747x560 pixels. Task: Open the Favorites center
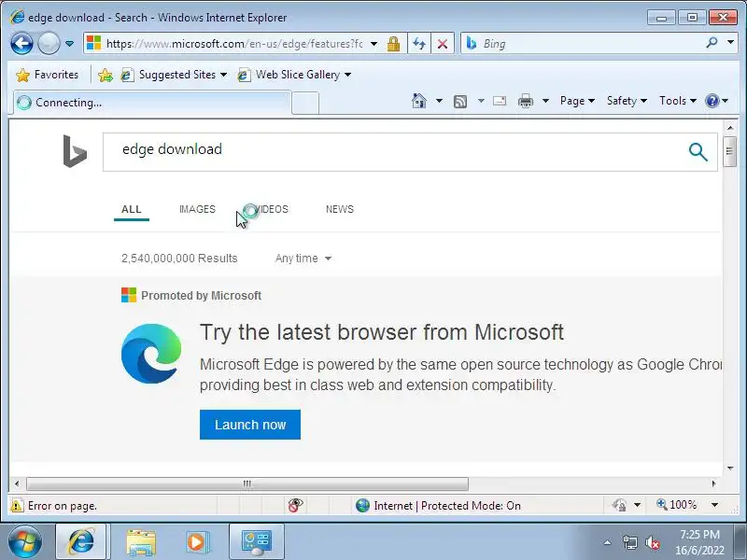pos(48,75)
